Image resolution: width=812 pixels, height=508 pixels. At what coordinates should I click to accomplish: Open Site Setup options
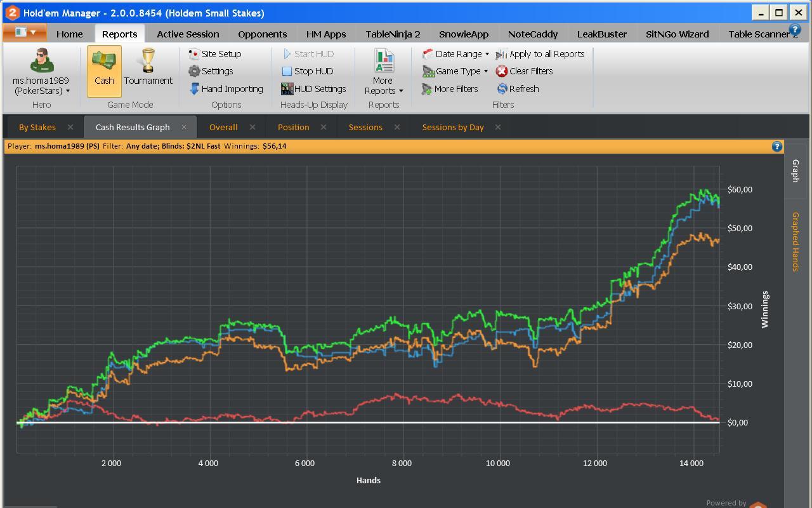(215, 54)
